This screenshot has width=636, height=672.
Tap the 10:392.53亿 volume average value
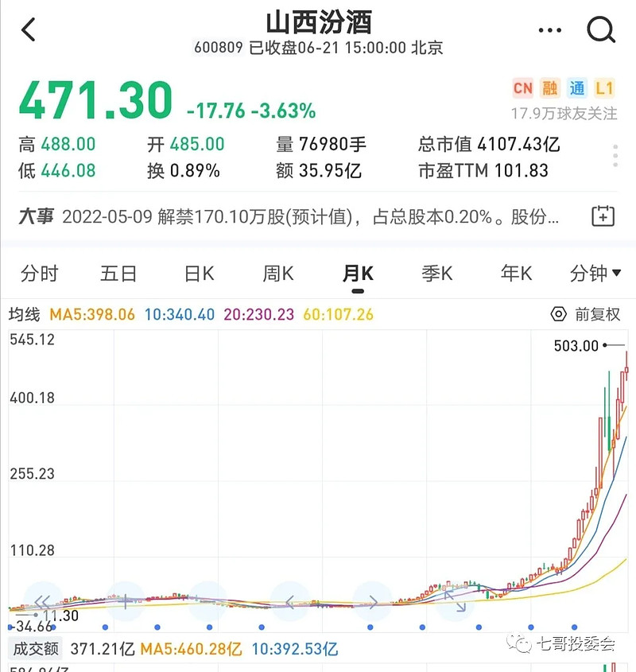point(295,649)
